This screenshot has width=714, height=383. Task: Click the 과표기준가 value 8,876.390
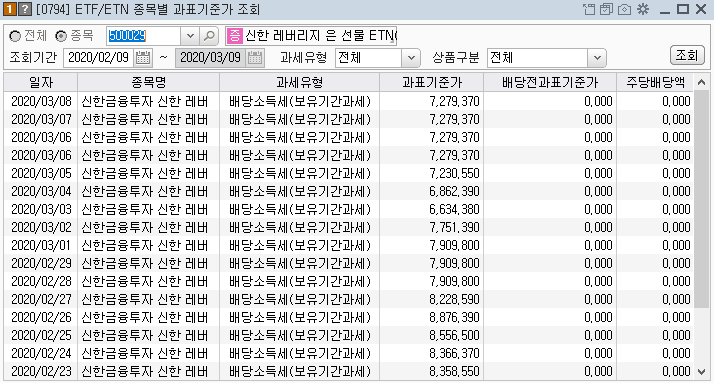coord(454,317)
